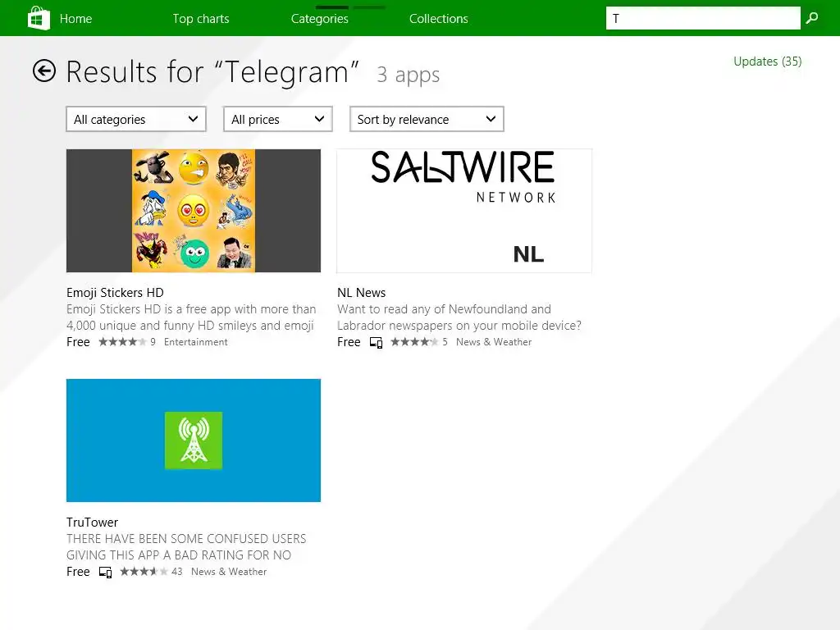Click the Entertainment category label
840x630 pixels.
tap(195, 342)
